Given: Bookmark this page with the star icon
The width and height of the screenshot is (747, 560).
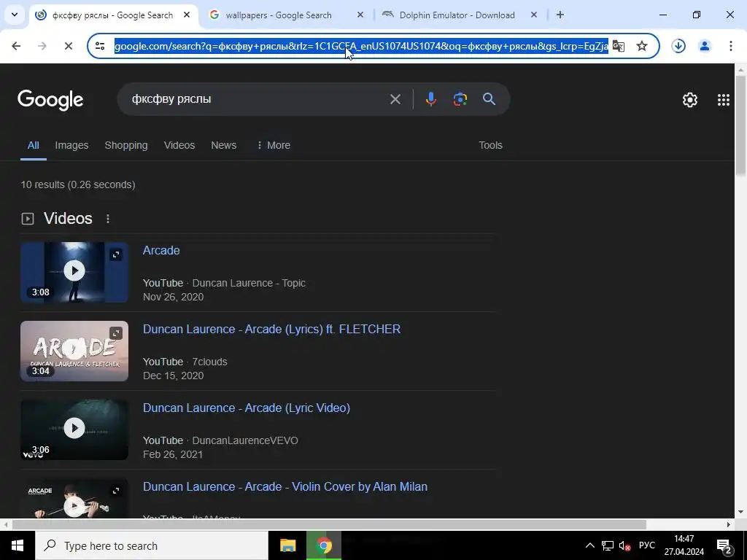Looking at the screenshot, I should (x=642, y=46).
